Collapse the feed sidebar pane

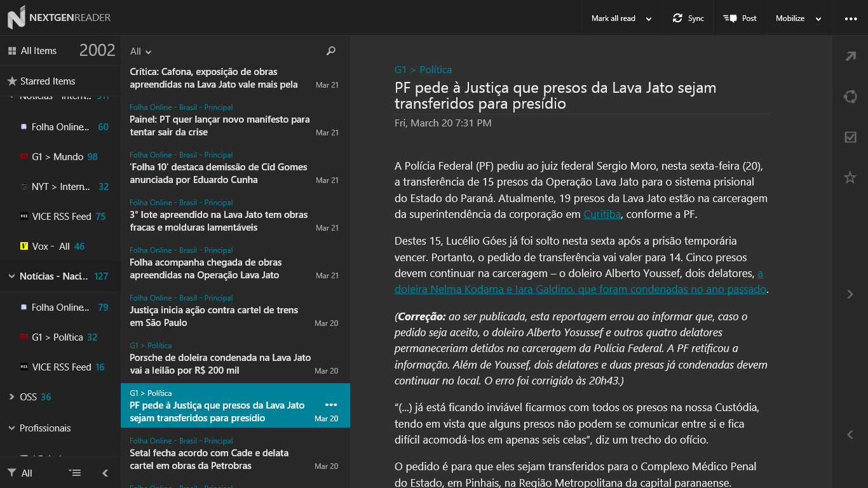(x=105, y=473)
